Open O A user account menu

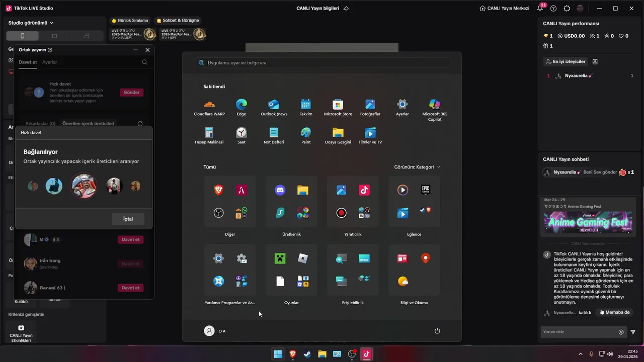point(215,331)
